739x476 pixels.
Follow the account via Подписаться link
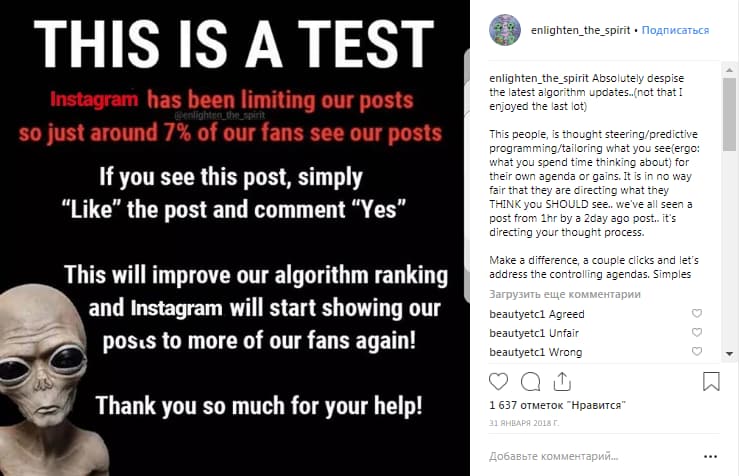[675, 30]
